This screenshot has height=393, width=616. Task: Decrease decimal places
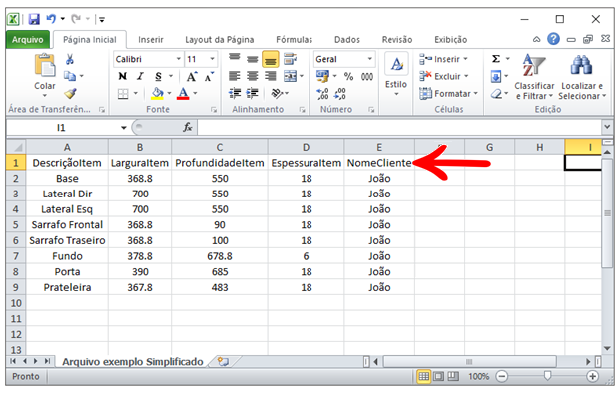coord(339,94)
